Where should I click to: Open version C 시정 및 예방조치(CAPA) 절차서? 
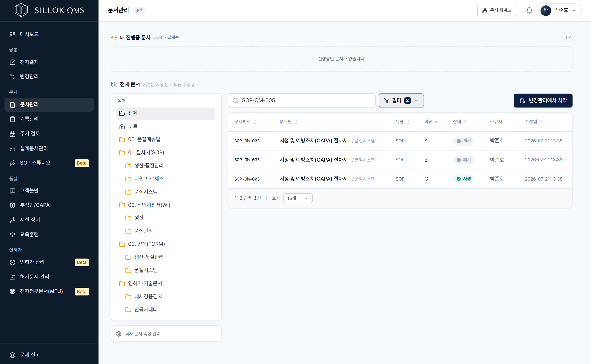(x=313, y=179)
